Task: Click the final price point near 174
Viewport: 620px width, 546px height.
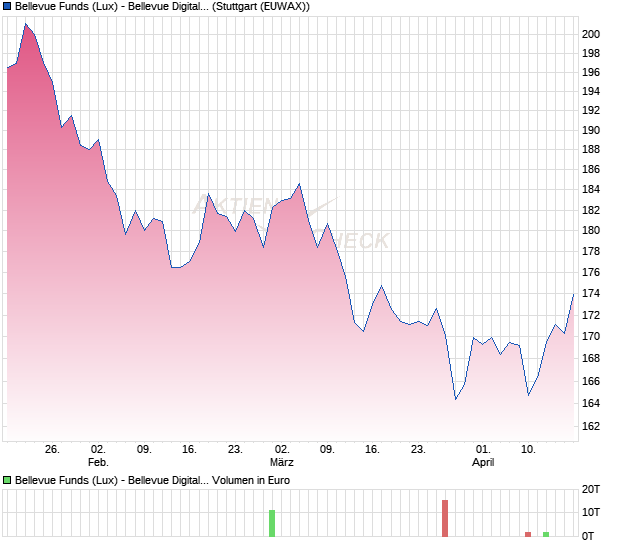Action: point(573,294)
